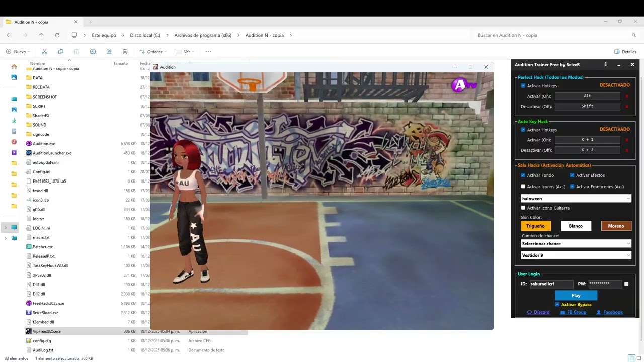Image resolution: width=644 pixels, height=362 pixels.
Task: Open the Vestidor 9 dropdown
Action: click(x=576, y=255)
